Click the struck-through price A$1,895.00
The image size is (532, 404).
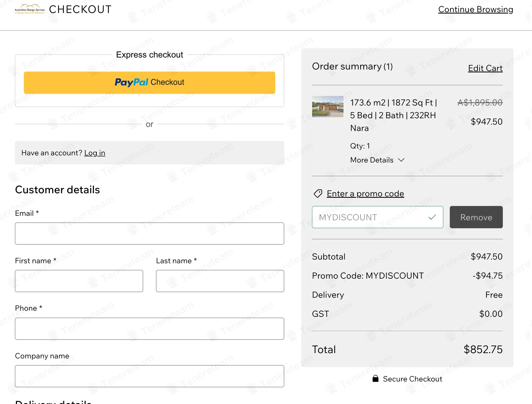click(480, 102)
